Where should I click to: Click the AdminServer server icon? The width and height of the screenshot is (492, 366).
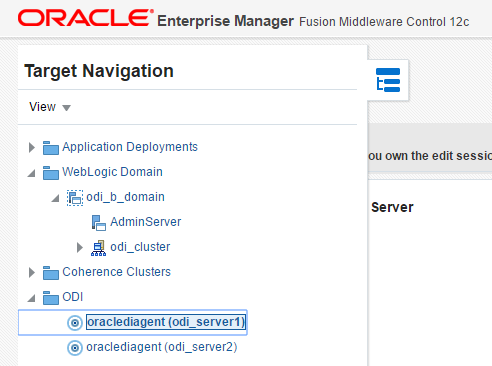[99, 223]
